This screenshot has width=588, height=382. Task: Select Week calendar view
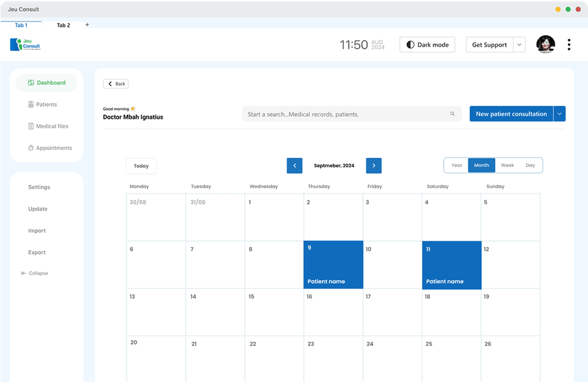(508, 165)
